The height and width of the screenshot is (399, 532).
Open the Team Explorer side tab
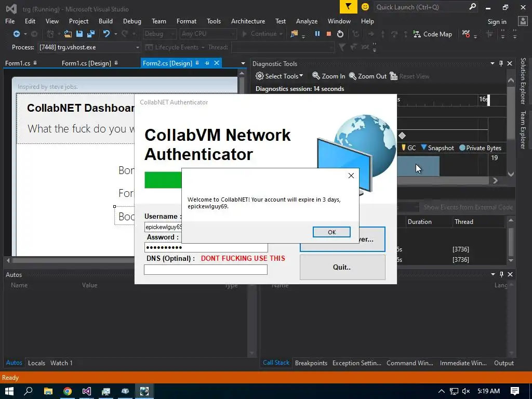pyautogui.click(x=523, y=129)
